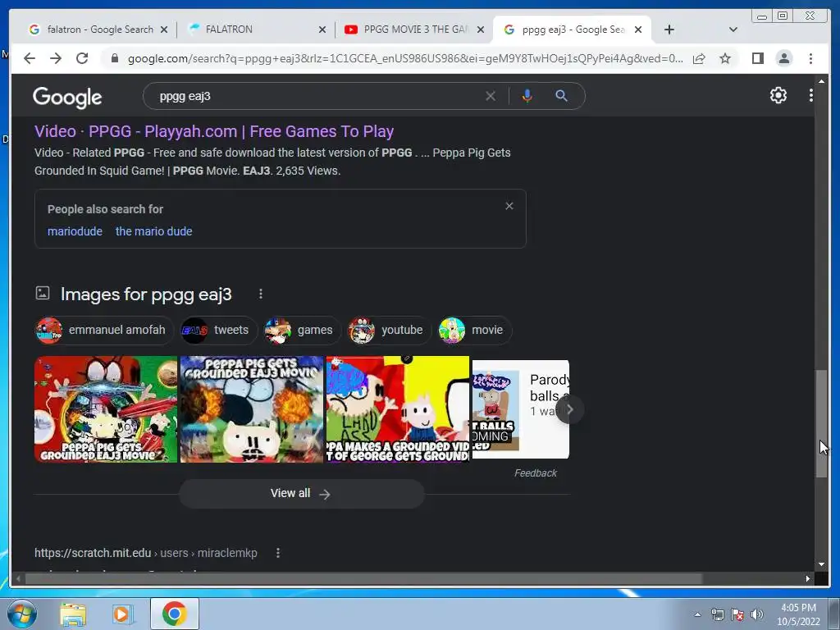Open options beside Images for ppgg eaj3
This screenshot has width=840, height=630.
coord(260,294)
